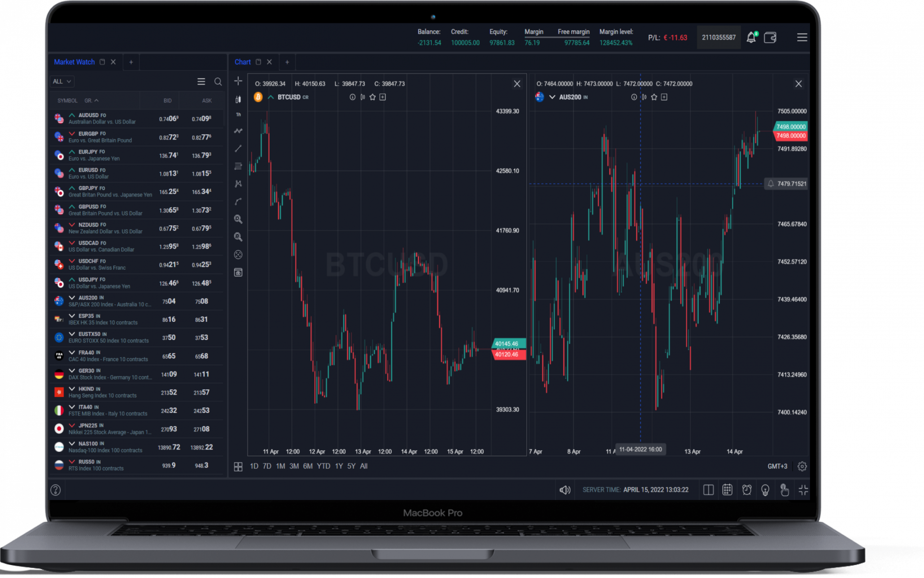The height and width of the screenshot is (578, 924).
Task: Add new tab beside Chart
Action: pos(287,62)
